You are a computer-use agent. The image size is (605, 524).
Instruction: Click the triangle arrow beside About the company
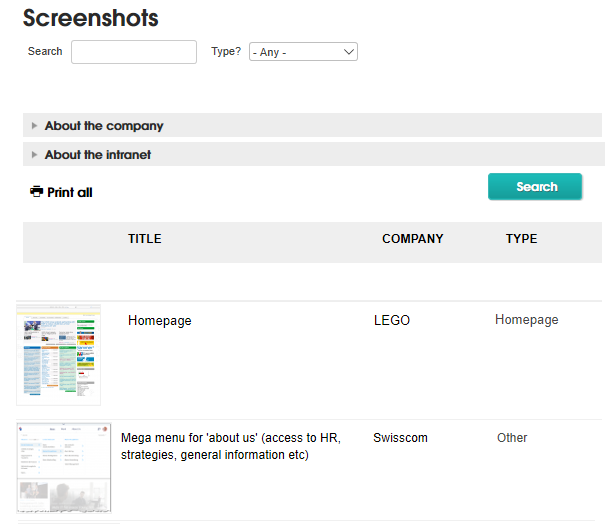(35, 126)
